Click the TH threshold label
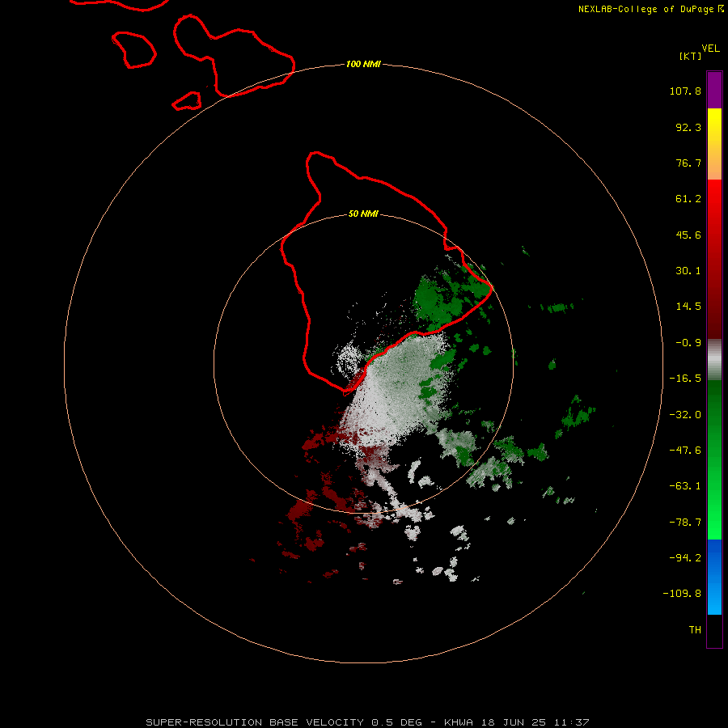Image resolution: width=728 pixels, height=728 pixels. point(695,629)
